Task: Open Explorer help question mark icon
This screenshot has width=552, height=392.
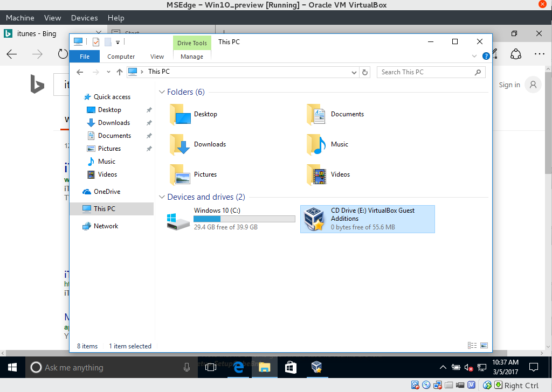Action: 486,56
